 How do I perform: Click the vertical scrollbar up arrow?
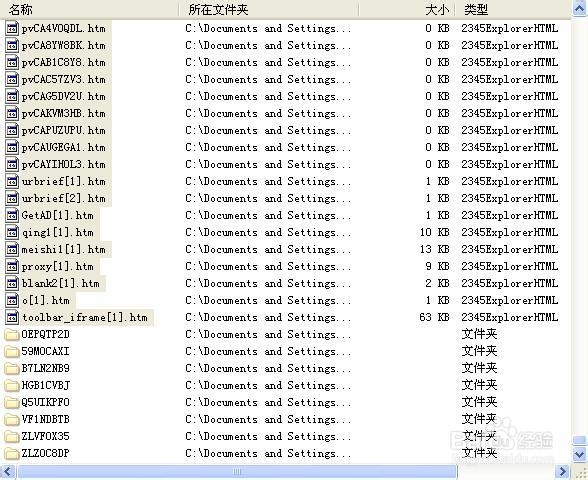tap(580, 9)
